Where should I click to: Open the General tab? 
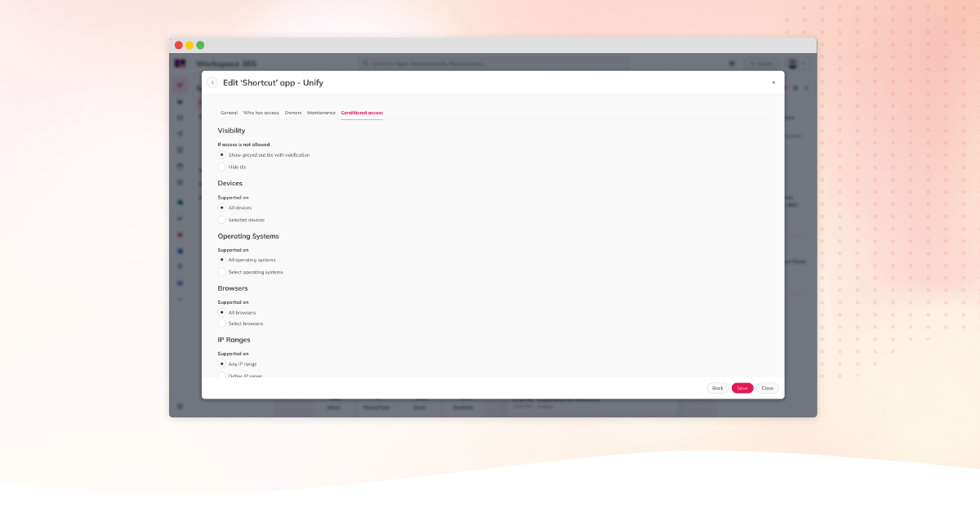coord(229,113)
